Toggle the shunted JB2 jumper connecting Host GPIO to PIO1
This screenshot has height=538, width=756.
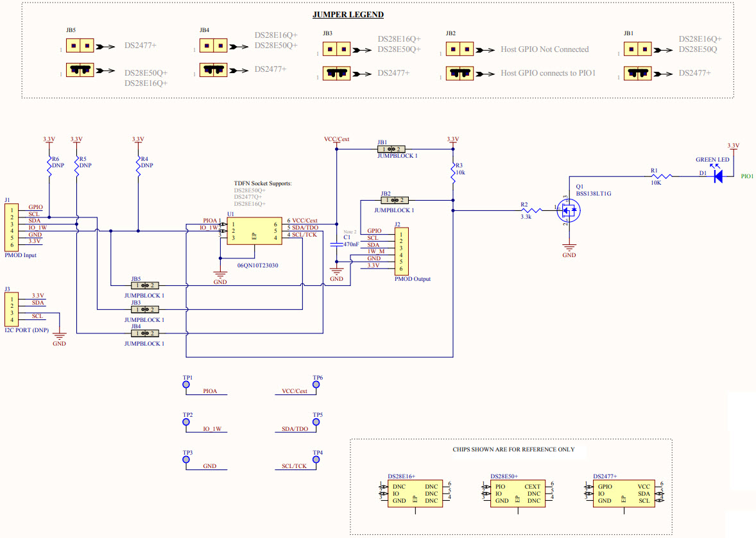point(460,73)
